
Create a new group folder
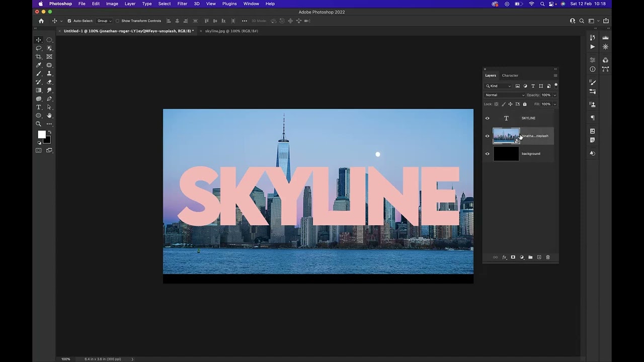pyautogui.click(x=530, y=257)
